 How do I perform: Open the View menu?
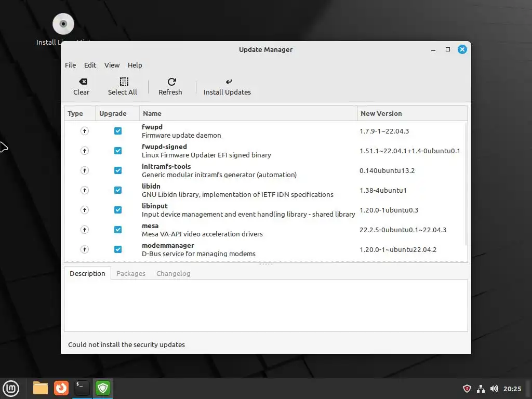coord(112,65)
